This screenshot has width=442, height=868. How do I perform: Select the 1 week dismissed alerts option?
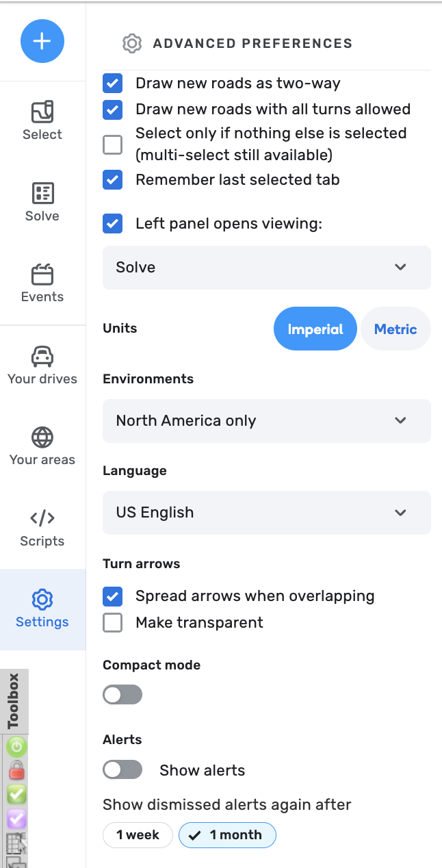138,835
